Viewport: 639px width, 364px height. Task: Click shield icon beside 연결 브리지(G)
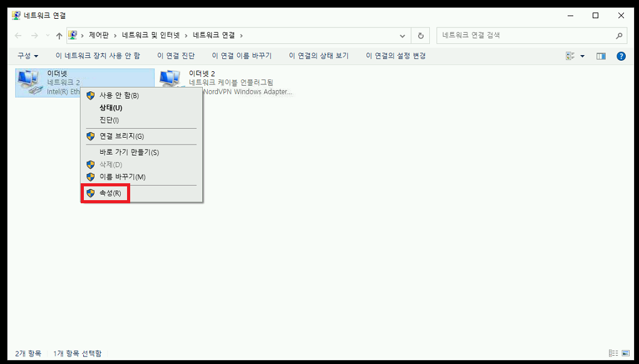tap(91, 136)
